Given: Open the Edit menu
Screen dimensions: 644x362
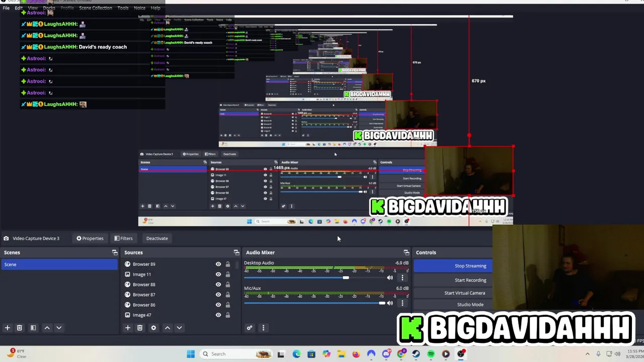Looking at the screenshot, I should point(19,8).
